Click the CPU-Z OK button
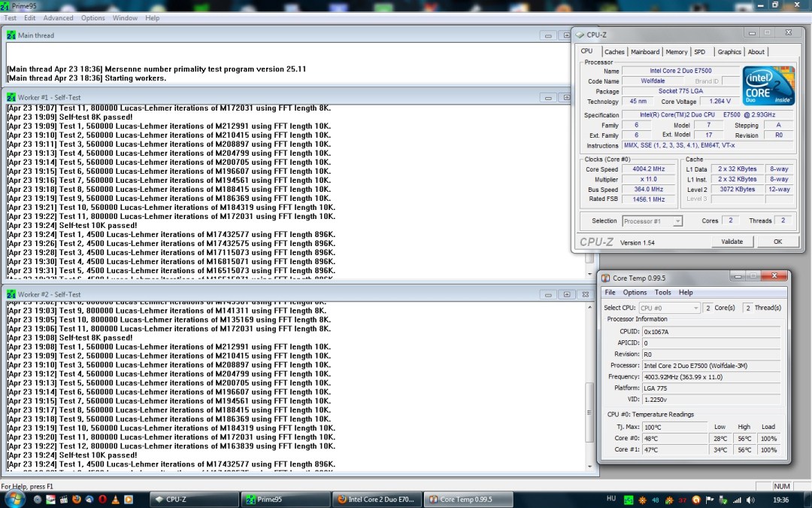 pos(777,242)
